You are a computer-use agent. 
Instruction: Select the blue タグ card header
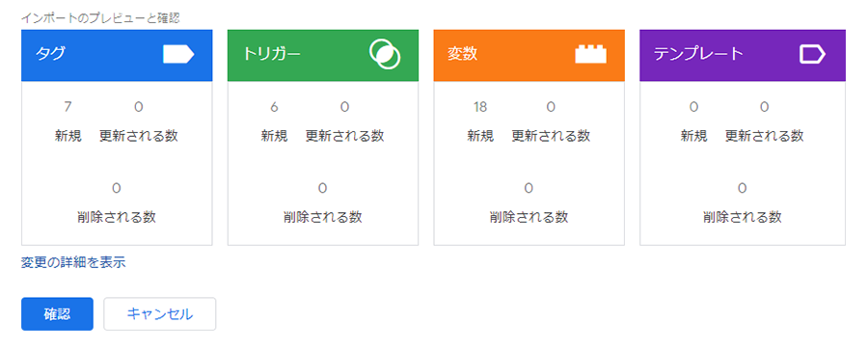[x=117, y=55]
